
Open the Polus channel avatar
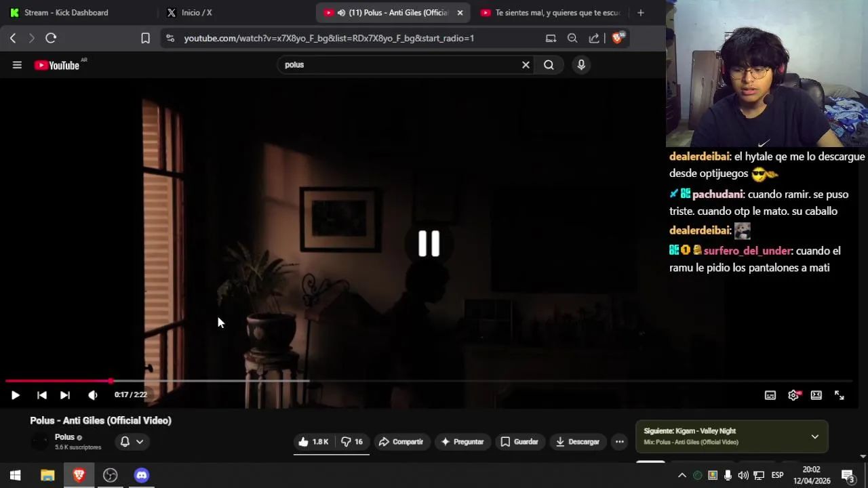pos(41,442)
